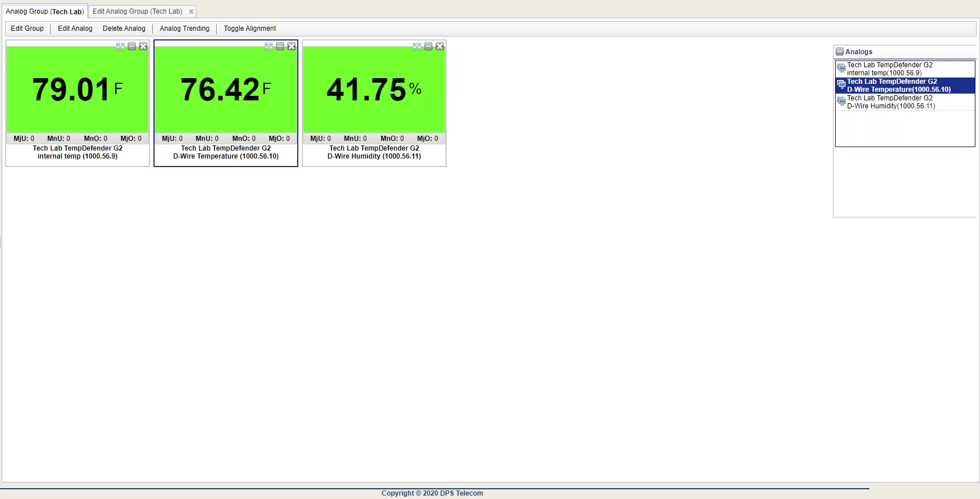Close the D-Wire Temperature analog tile
This screenshot has height=499, width=980.
(x=291, y=46)
